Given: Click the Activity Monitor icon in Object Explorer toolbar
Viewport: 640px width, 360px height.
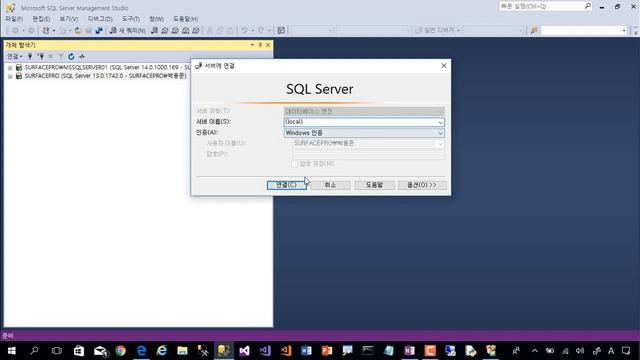Looking at the screenshot, I should [82, 56].
